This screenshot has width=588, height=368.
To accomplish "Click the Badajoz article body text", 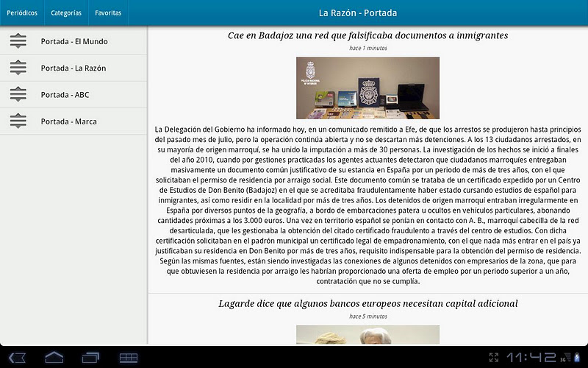I will click(368, 205).
